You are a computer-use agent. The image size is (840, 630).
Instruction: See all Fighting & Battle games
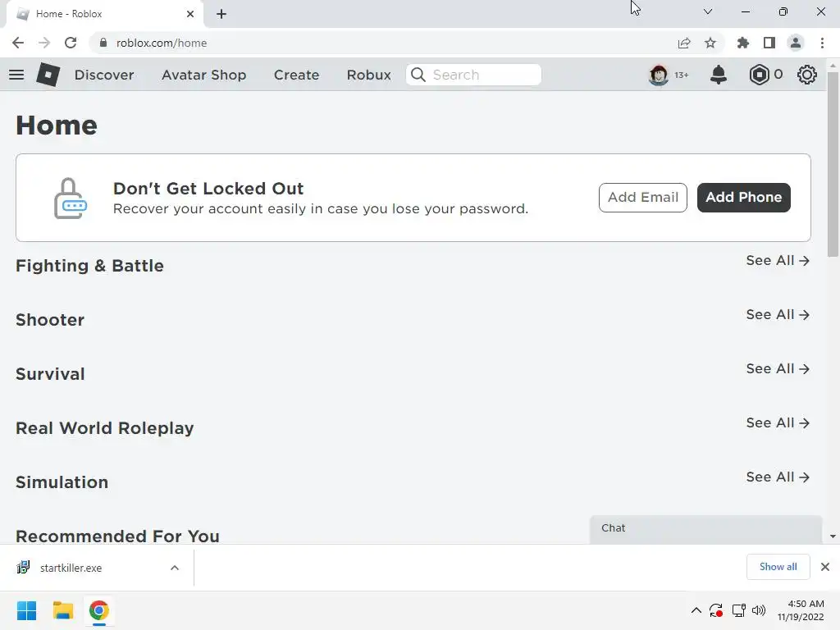[778, 260]
